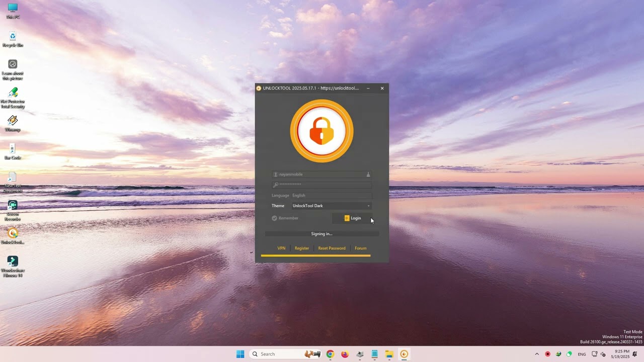
Task: Open the Language field showing English
Action: (332, 196)
